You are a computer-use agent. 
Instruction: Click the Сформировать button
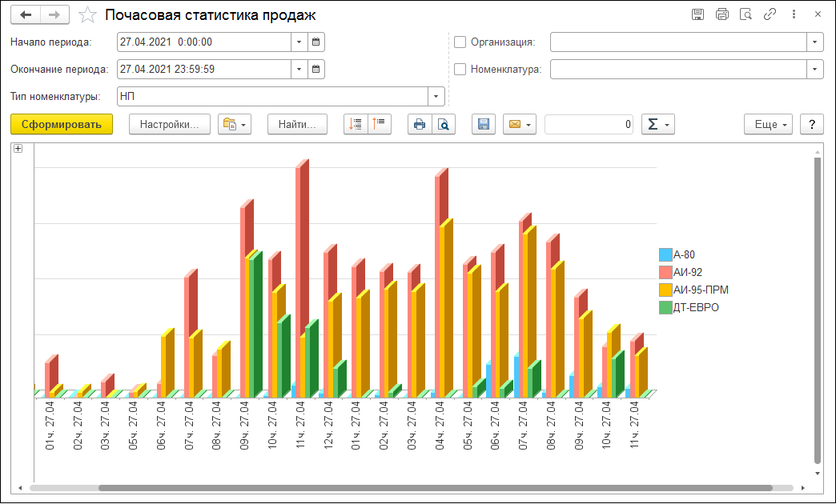coord(62,124)
